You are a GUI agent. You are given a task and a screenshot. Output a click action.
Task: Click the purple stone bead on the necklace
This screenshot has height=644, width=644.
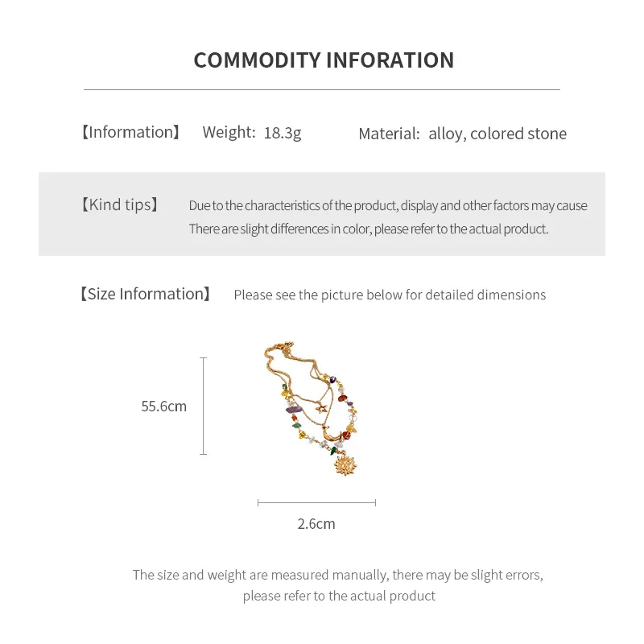tap(294, 410)
